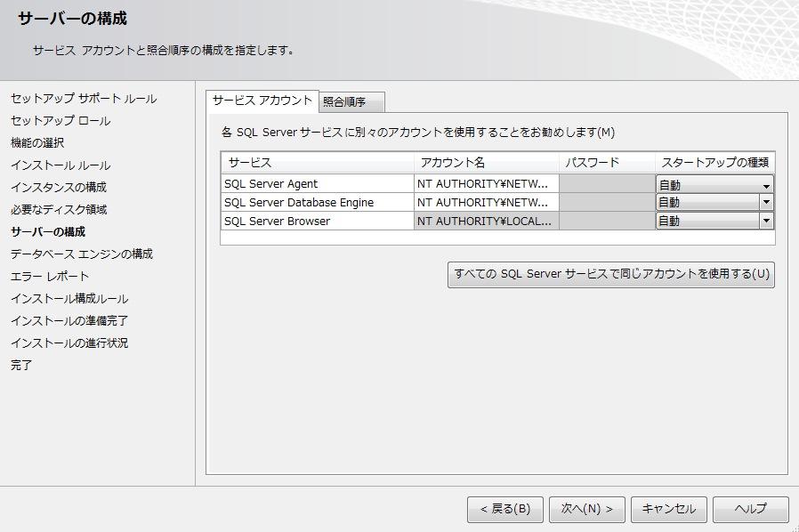Proceed with the 次へ(N) button
Viewport: 799px width, 532px height.
[x=587, y=509]
